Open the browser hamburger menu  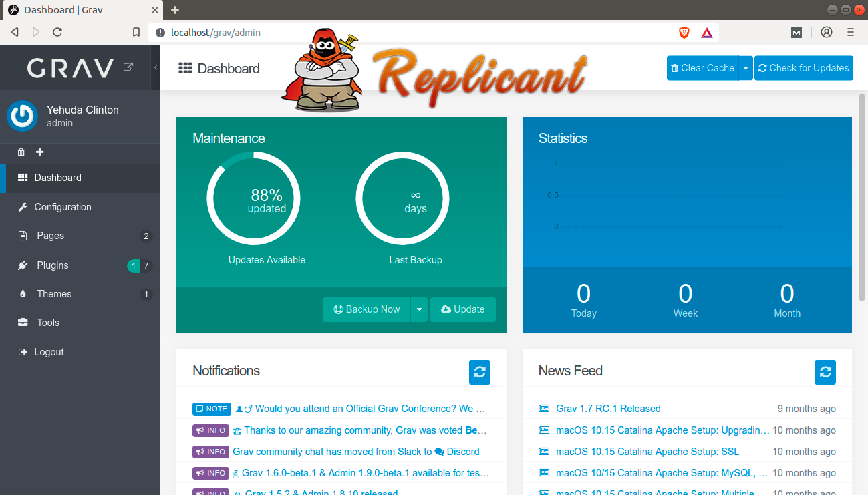pos(851,32)
